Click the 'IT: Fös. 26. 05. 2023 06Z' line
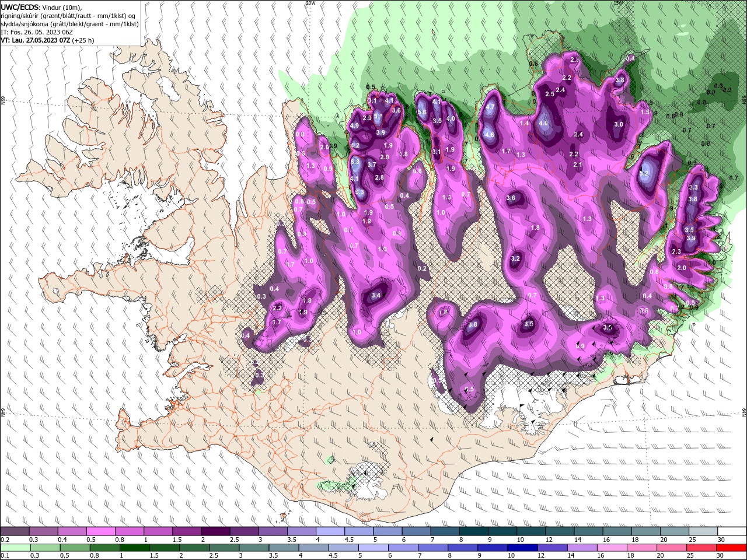The width and height of the screenshot is (747, 560). (36, 32)
